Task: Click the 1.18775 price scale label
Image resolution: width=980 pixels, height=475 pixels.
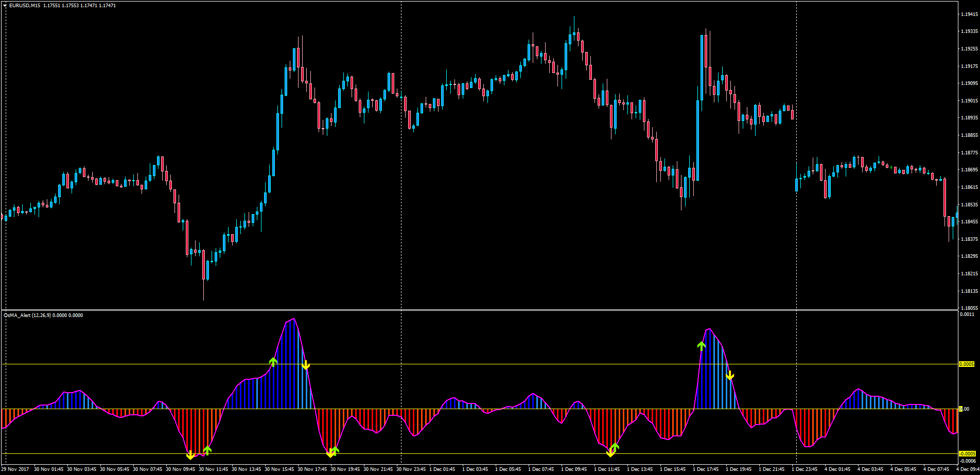Action: pyautogui.click(x=969, y=153)
